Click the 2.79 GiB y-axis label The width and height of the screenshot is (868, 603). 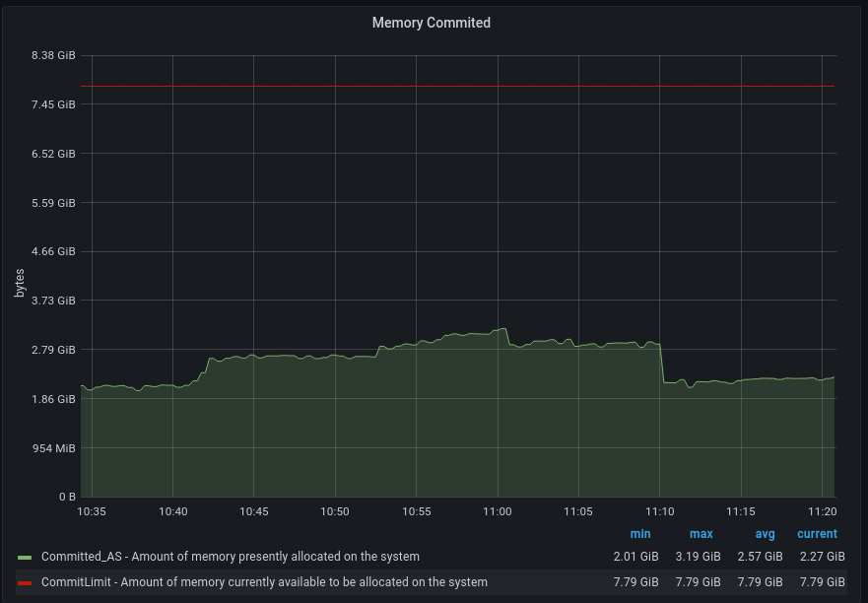pyautogui.click(x=53, y=350)
